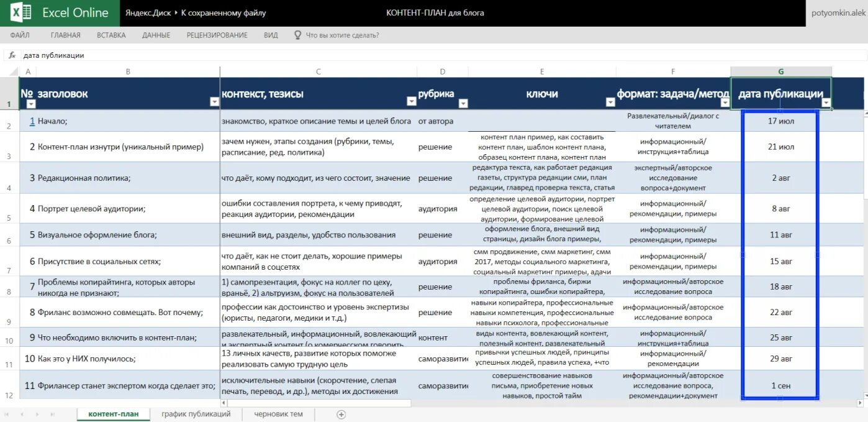Viewport: 868px width, 422px height.
Task: Open the дата публикации filter dropdown
Action: [x=826, y=103]
